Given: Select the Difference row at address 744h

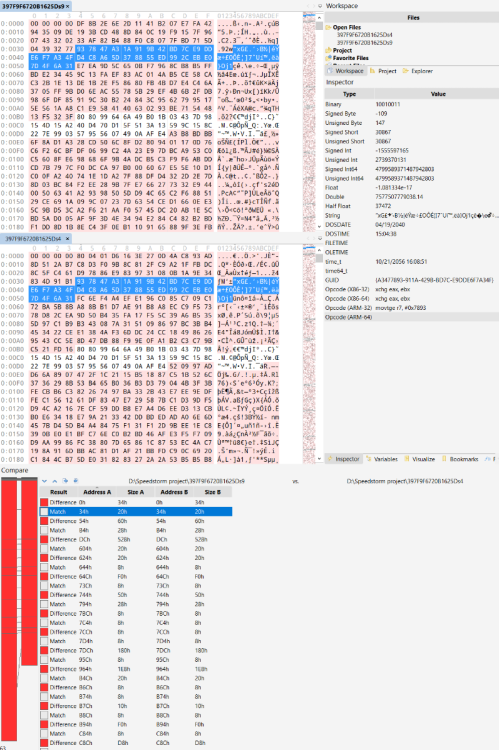Looking at the screenshot, I should click(x=135, y=595).
